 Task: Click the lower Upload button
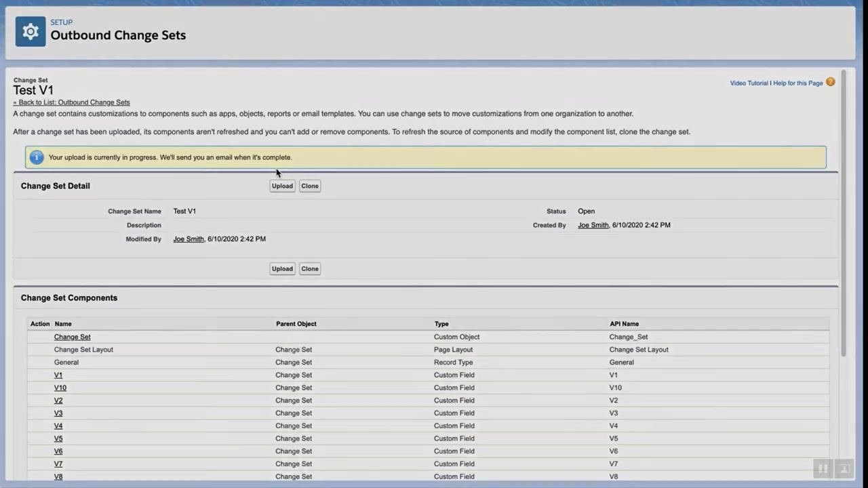282,268
